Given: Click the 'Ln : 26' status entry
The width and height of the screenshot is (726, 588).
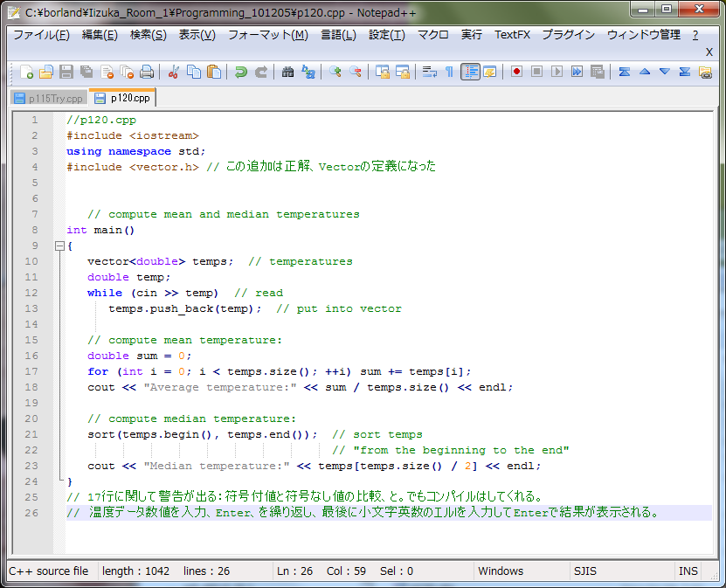Looking at the screenshot, I should tap(294, 571).
